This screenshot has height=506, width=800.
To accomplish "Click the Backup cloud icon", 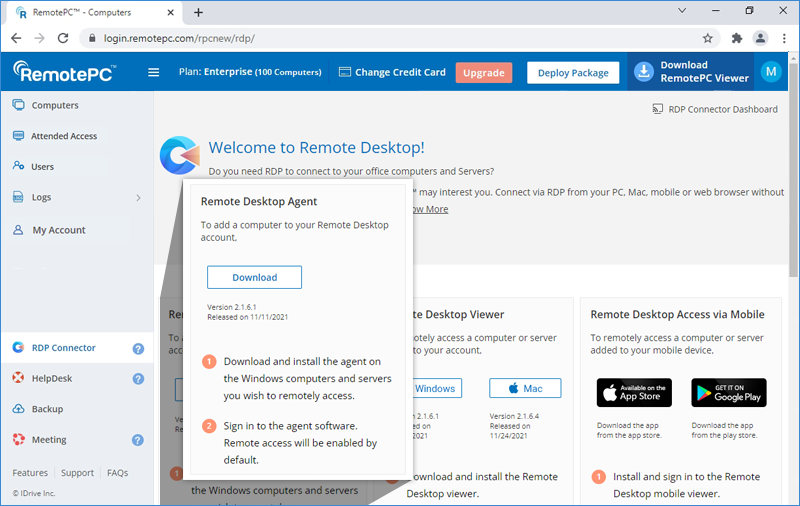I will click(18, 409).
